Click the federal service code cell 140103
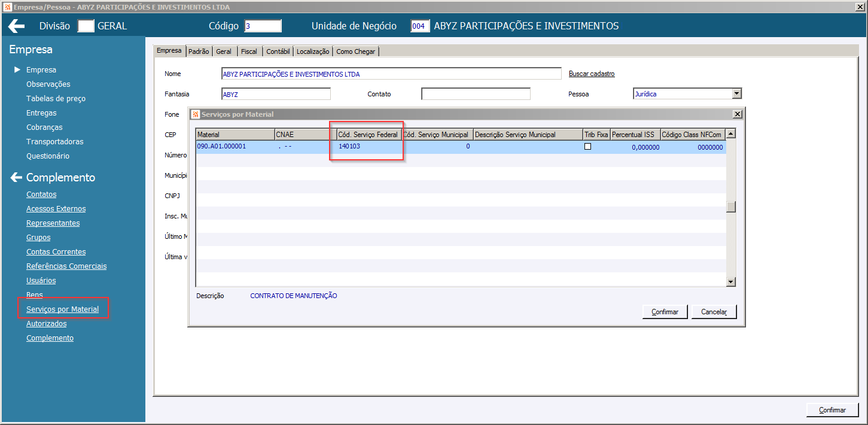 (368, 147)
